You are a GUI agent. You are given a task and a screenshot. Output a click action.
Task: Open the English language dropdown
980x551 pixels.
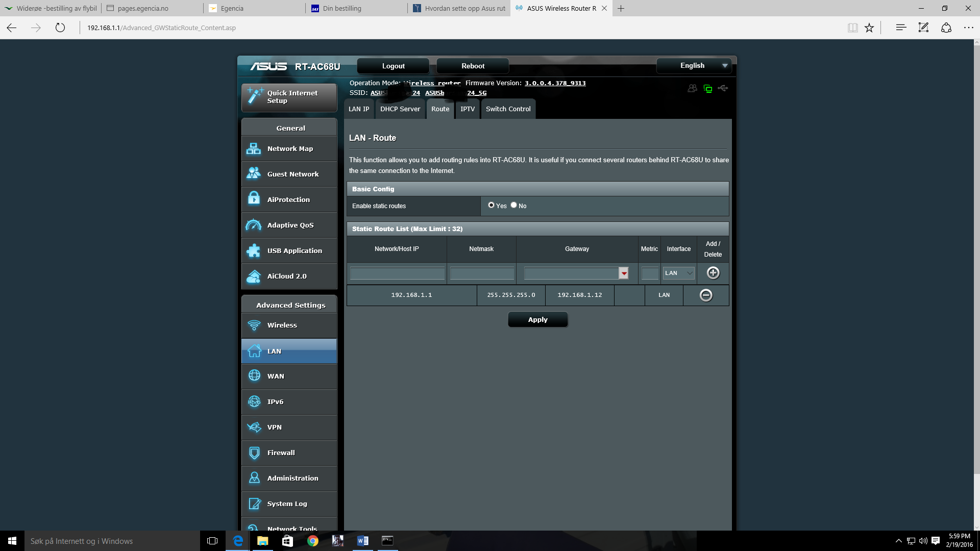click(x=694, y=65)
